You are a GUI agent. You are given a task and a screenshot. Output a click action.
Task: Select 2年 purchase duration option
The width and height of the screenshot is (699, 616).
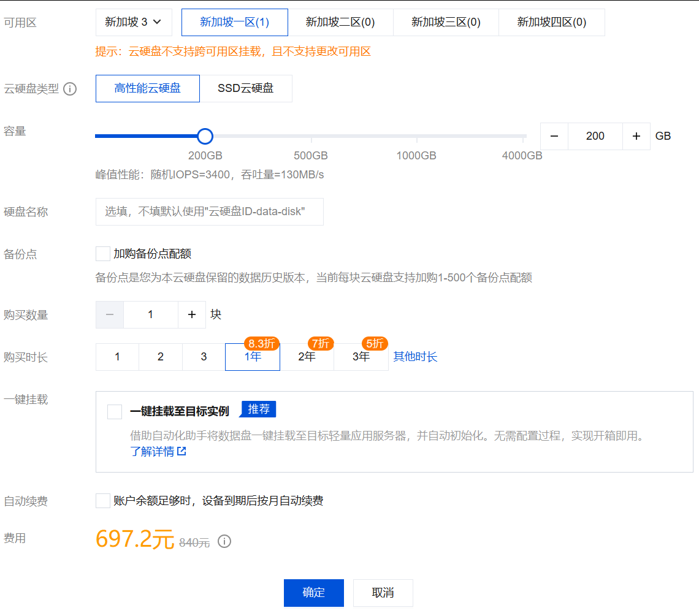point(307,357)
